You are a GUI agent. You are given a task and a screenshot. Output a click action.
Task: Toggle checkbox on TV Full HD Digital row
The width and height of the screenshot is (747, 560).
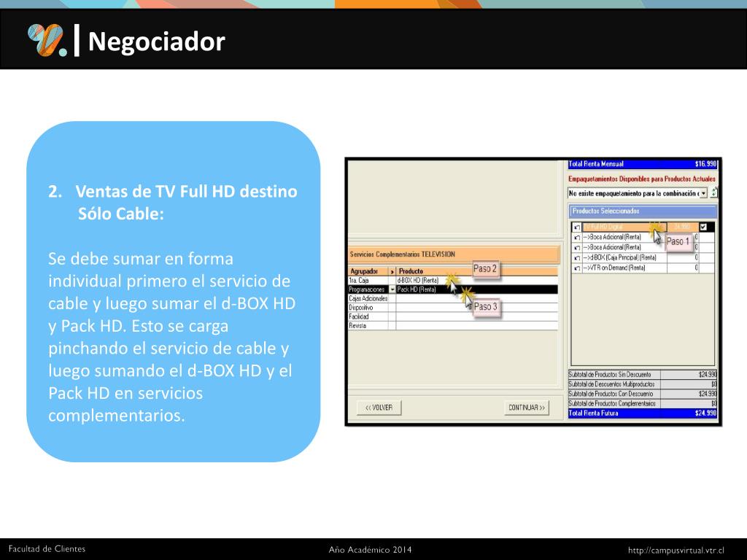click(x=703, y=227)
